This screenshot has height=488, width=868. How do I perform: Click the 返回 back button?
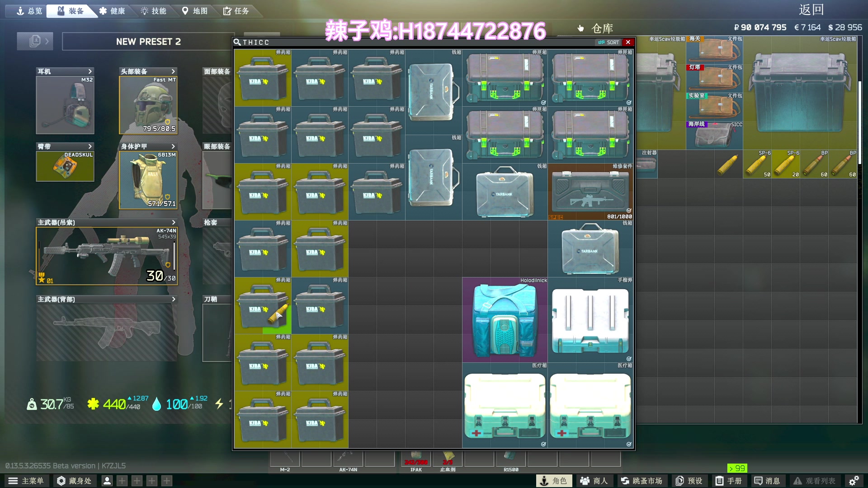click(x=811, y=9)
